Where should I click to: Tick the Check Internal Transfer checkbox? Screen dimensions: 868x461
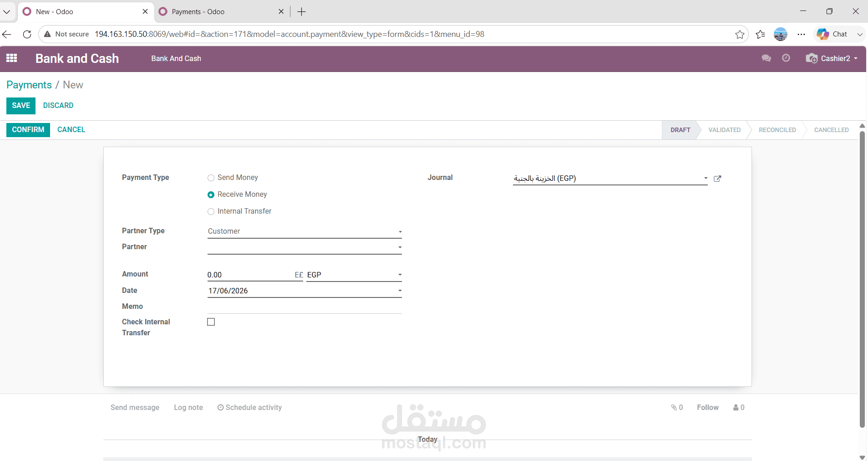tap(211, 322)
